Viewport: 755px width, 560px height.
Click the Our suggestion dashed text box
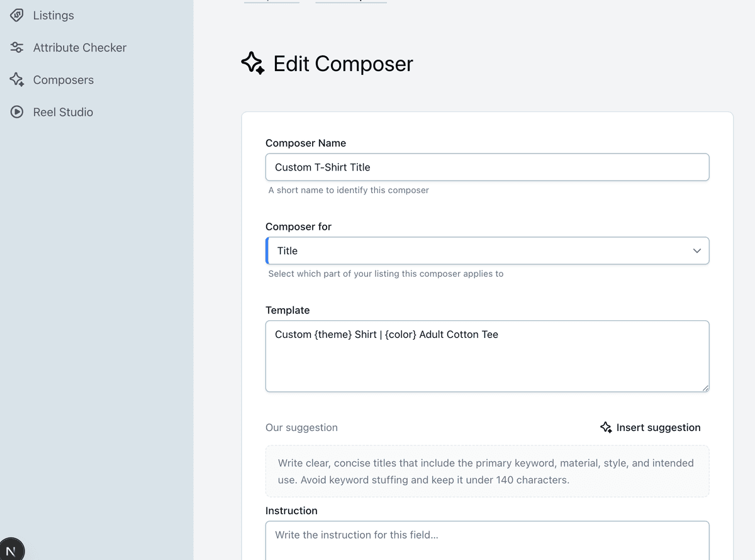coord(488,471)
